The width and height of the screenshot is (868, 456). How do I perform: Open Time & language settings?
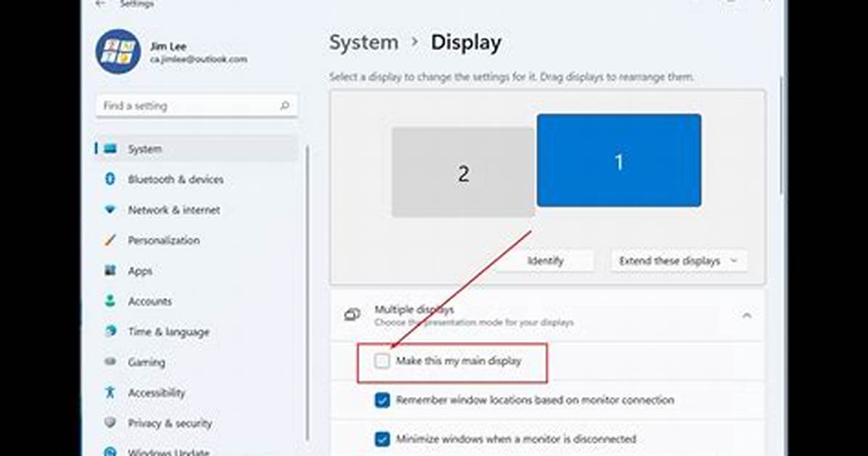[x=197, y=331]
